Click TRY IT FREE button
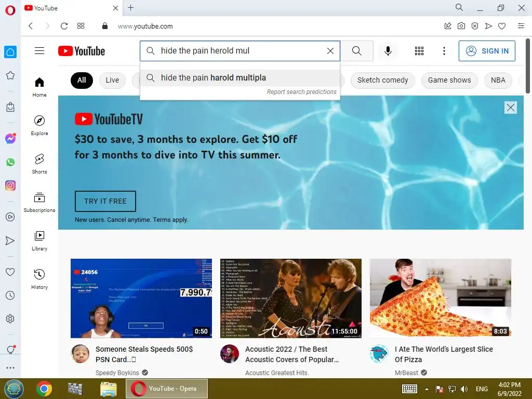The width and height of the screenshot is (532, 399). point(105,201)
